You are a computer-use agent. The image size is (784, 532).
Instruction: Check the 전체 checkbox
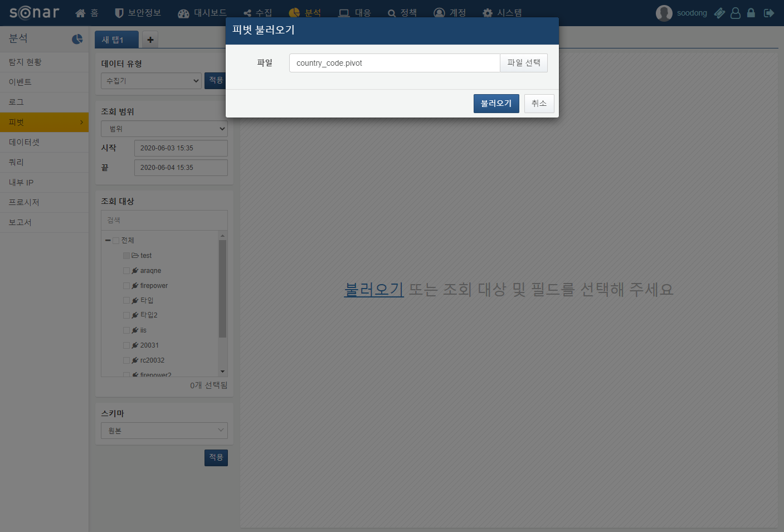pyautogui.click(x=116, y=241)
